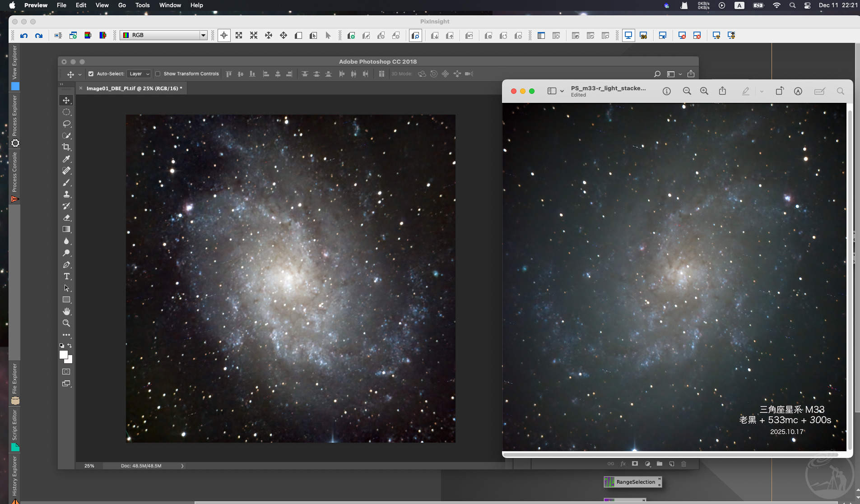Viewport: 860px width, 504px height.
Task: Select the Crop tool in Photoshop
Action: coord(66,147)
